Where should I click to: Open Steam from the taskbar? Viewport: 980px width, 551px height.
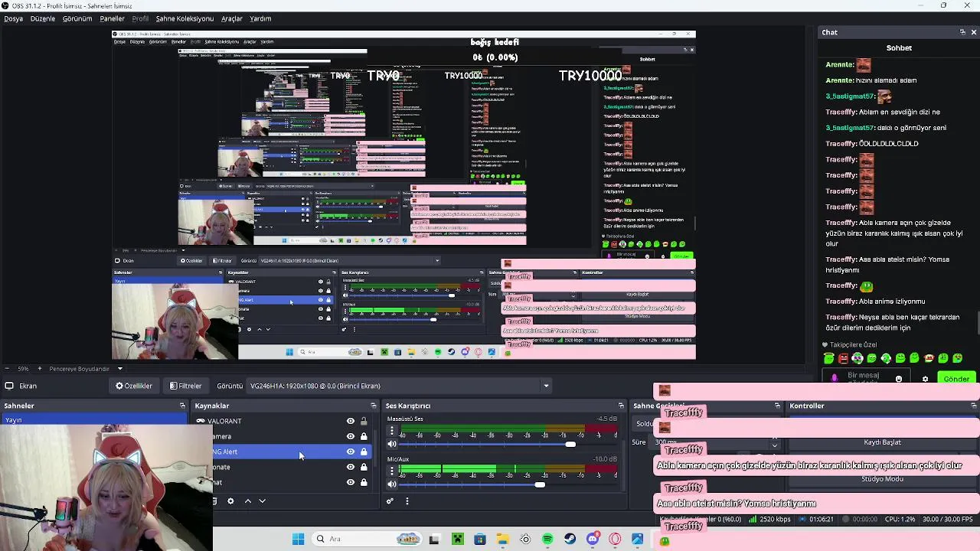point(570,540)
